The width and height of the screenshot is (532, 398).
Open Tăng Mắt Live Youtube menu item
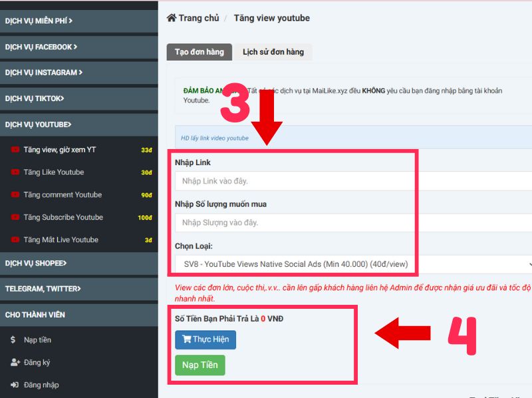click(78, 240)
